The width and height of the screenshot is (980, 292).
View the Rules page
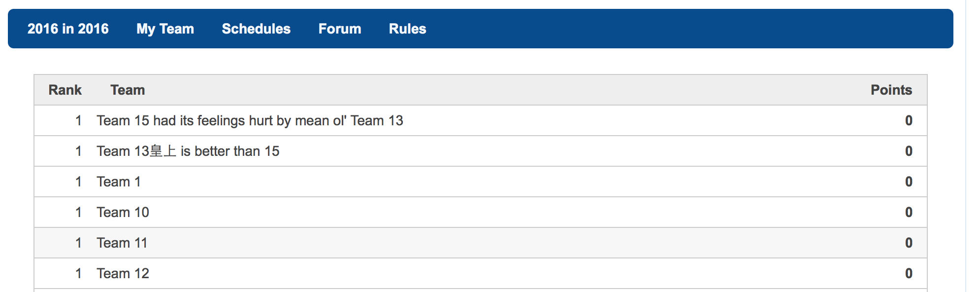tap(407, 29)
